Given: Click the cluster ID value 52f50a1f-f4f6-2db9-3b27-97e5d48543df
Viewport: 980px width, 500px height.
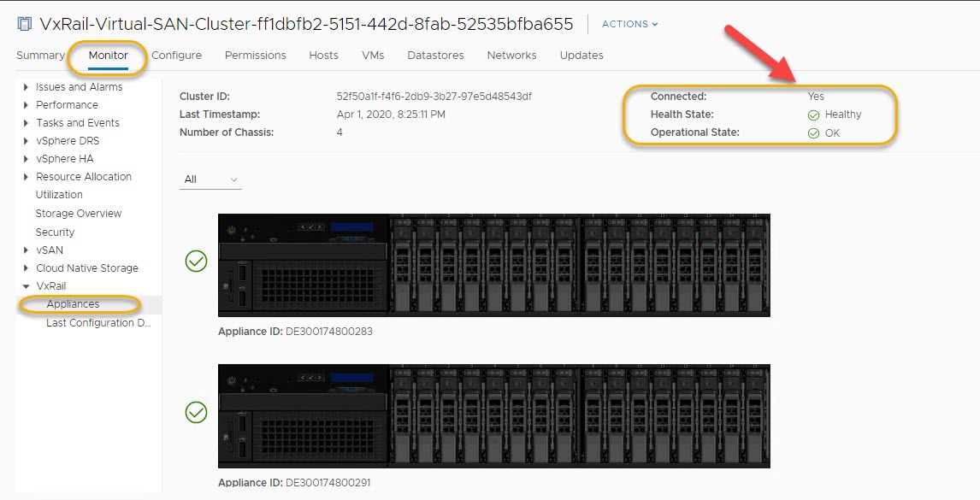Looking at the screenshot, I should pos(434,97).
